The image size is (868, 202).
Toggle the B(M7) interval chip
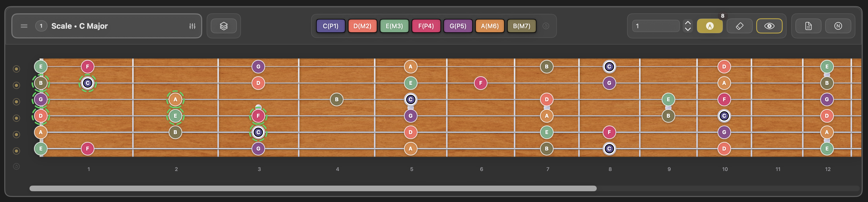(522, 26)
